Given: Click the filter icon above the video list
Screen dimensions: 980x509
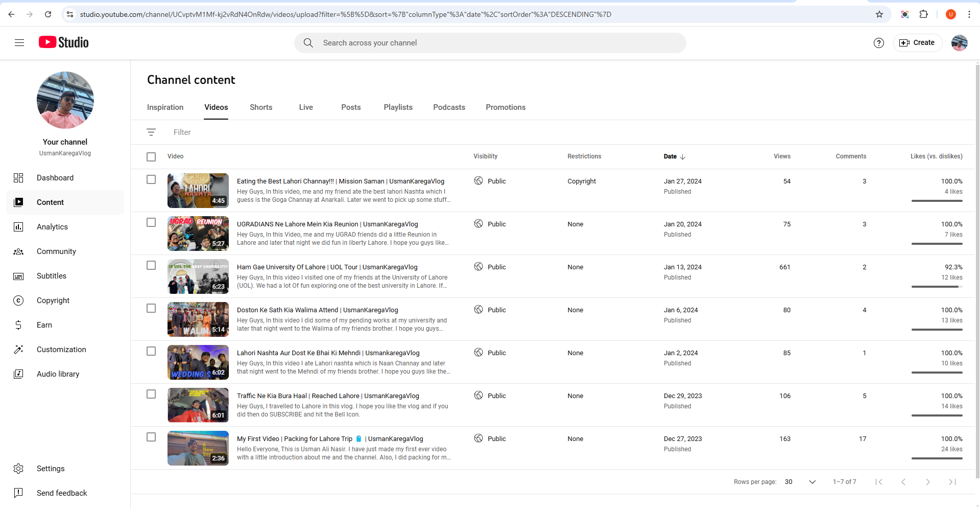Looking at the screenshot, I should pos(151,132).
